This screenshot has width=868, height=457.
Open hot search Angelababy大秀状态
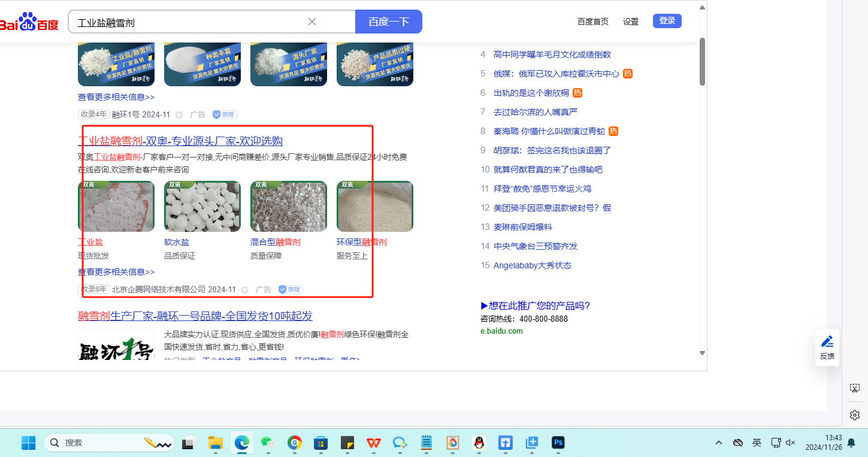[533, 265]
